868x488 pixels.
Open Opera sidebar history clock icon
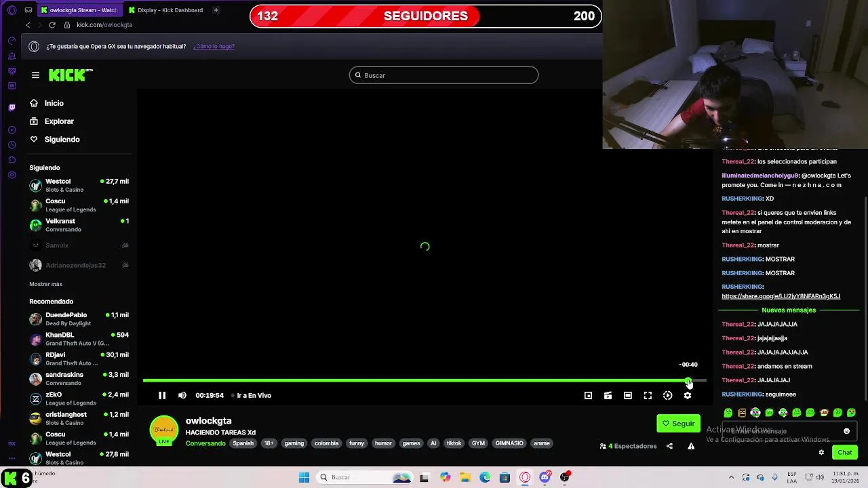pyautogui.click(x=12, y=145)
